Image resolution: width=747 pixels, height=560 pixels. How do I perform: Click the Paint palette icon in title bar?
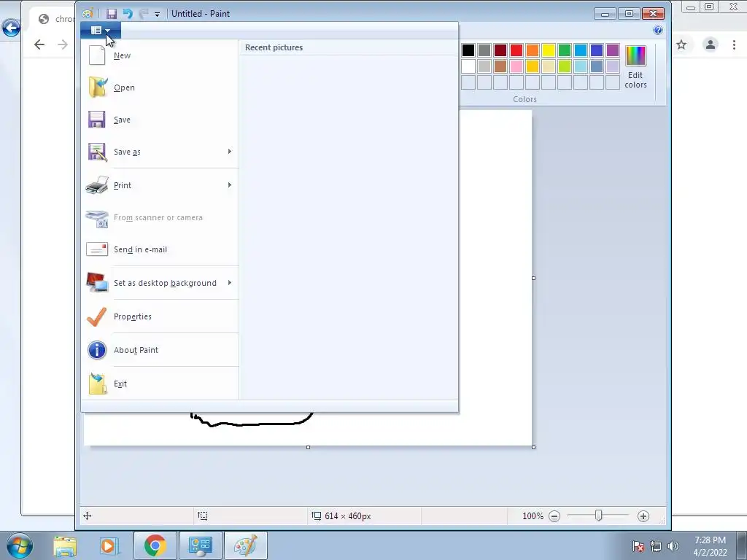(88, 14)
